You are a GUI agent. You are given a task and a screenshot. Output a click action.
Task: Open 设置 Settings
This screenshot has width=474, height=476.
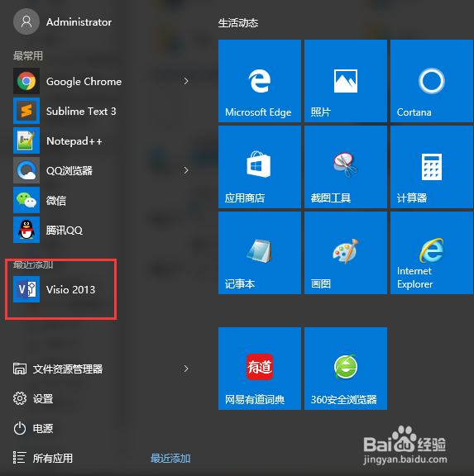[x=33, y=398]
